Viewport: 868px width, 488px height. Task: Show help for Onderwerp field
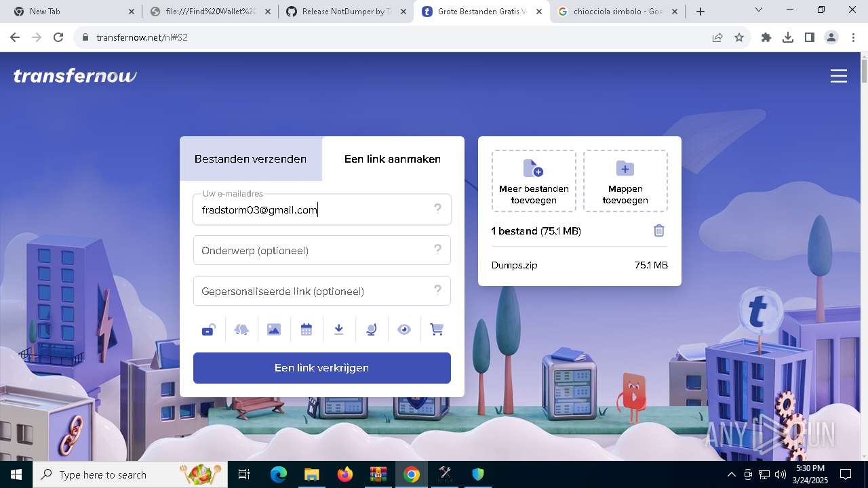pos(438,249)
